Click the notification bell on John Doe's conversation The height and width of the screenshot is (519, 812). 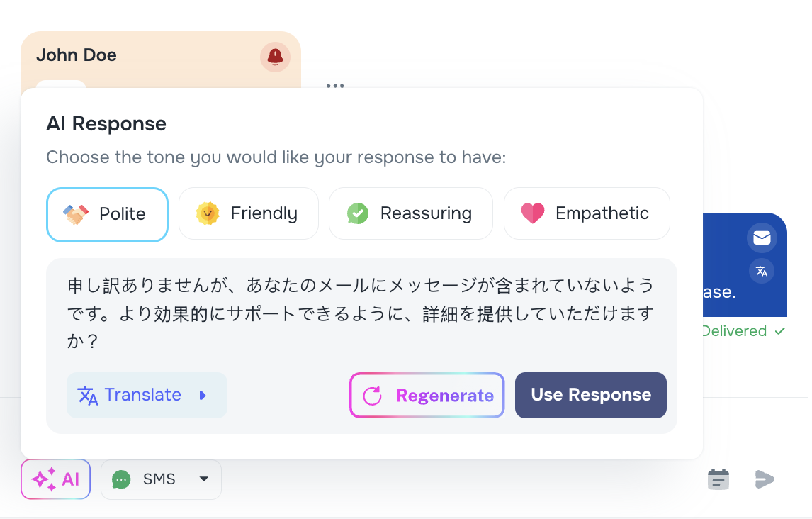276,57
